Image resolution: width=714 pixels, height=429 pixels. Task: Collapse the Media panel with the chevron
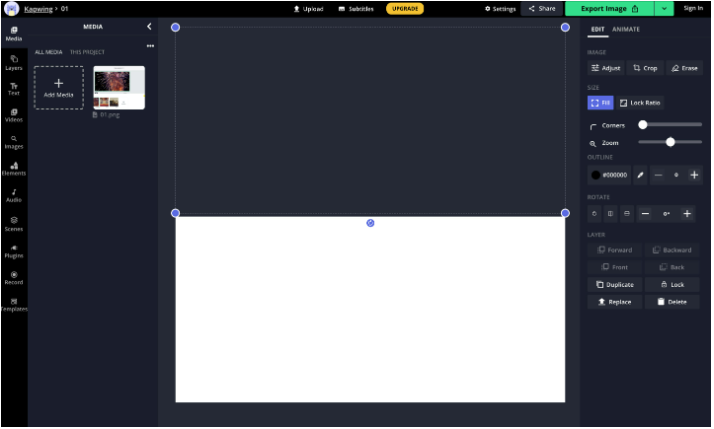coord(149,26)
